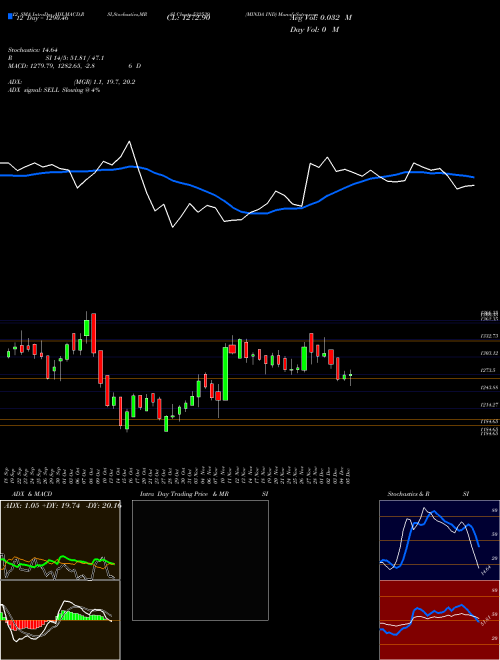Click the 1303.12 price axis label
This screenshot has height=660, width=500.
pyautogui.click(x=489, y=353)
